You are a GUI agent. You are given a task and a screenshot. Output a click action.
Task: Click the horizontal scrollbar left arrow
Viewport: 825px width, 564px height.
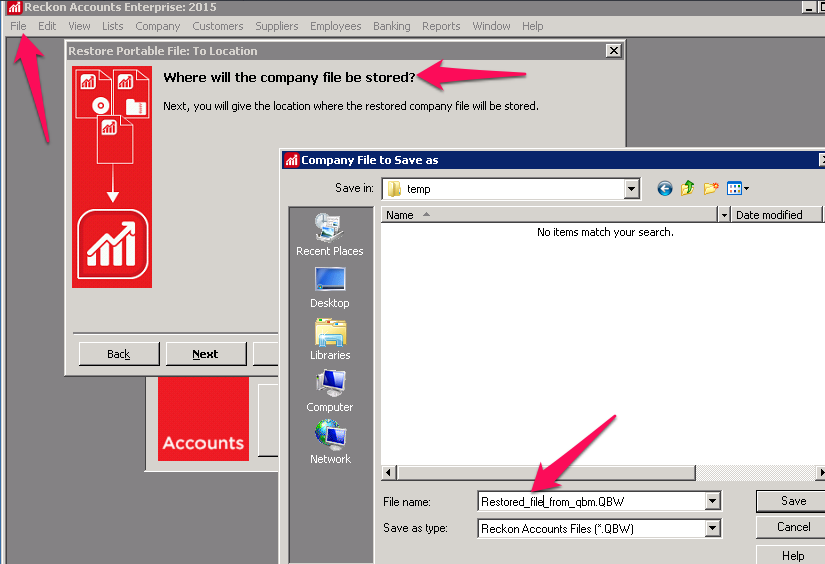click(388, 472)
